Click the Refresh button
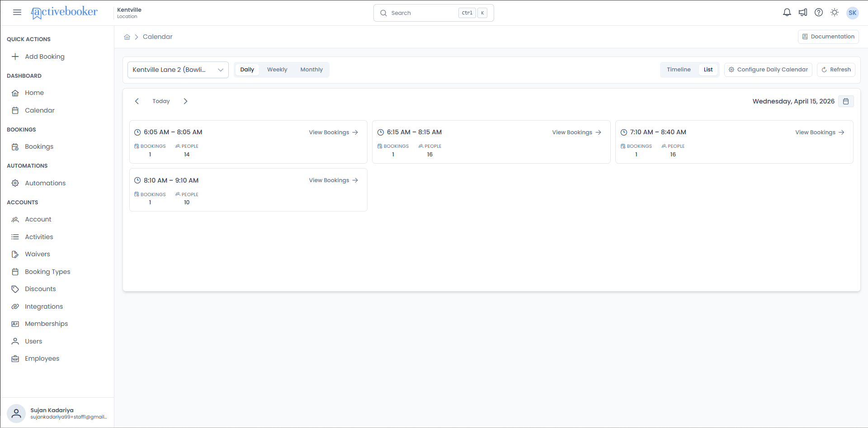868x428 pixels. click(x=836, y=70)
